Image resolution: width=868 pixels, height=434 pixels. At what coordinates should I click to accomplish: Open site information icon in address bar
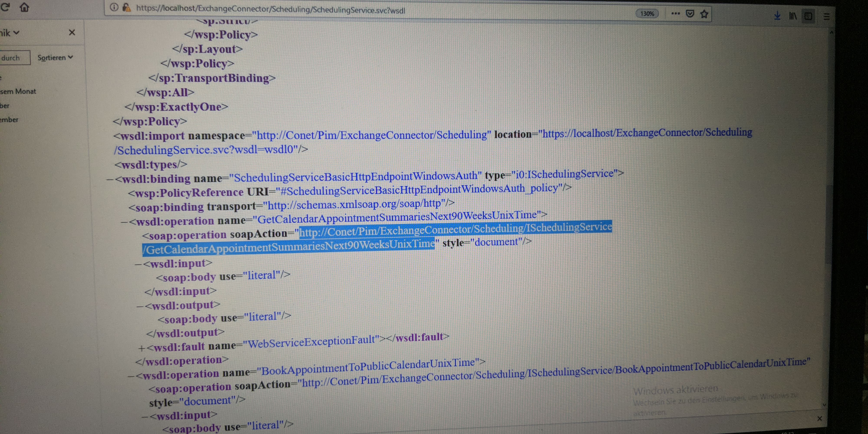114,7
